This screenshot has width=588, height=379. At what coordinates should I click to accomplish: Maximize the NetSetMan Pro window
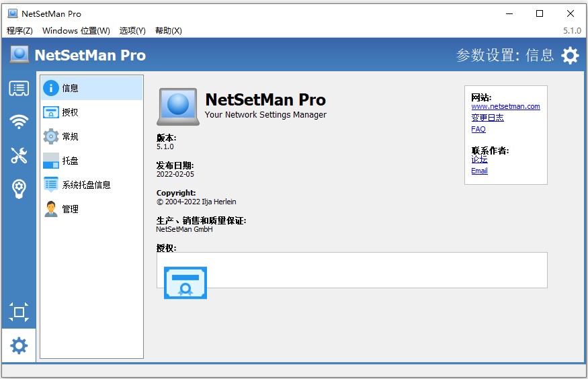pos(540,13)
